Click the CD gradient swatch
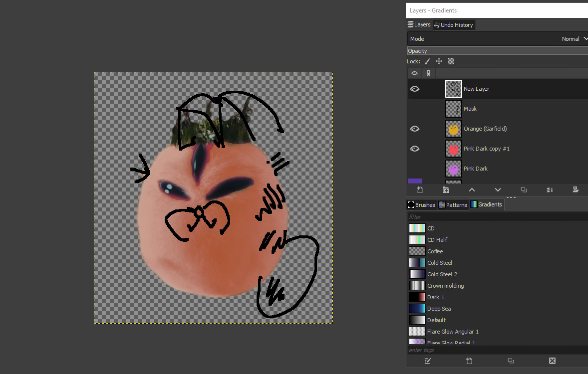Image resolution: width=588 pixels, height=374 pixels. coord(417,228)
